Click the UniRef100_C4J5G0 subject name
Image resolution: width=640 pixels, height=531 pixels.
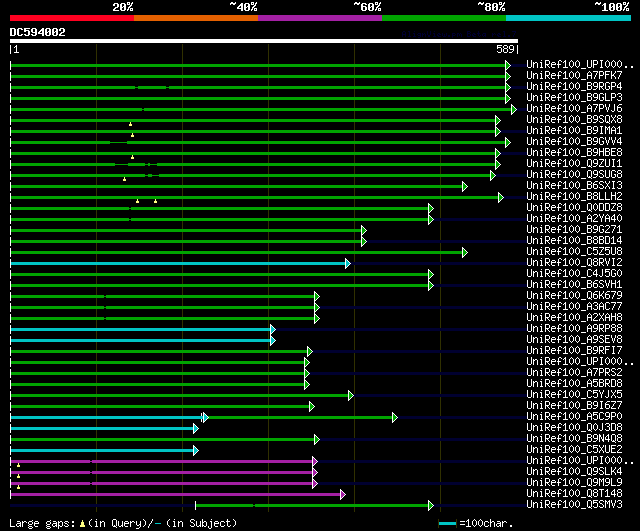click(574, 273)
